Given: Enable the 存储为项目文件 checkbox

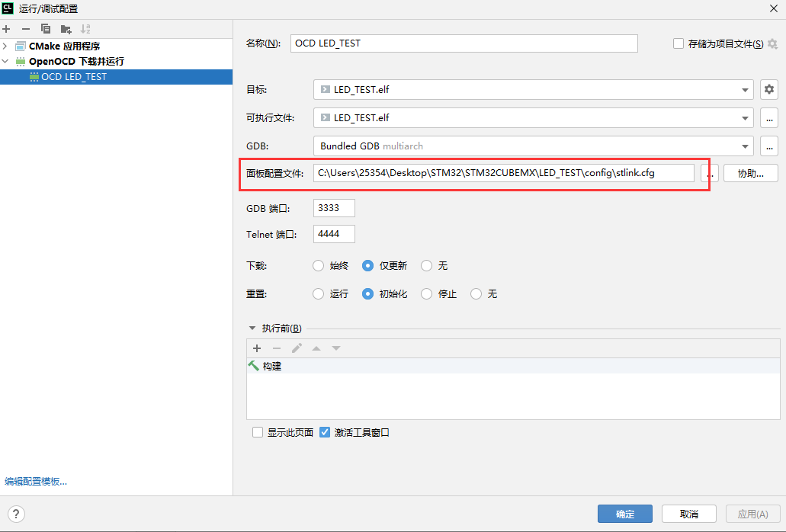Looking at the screenshot, I should coord(679,44).
